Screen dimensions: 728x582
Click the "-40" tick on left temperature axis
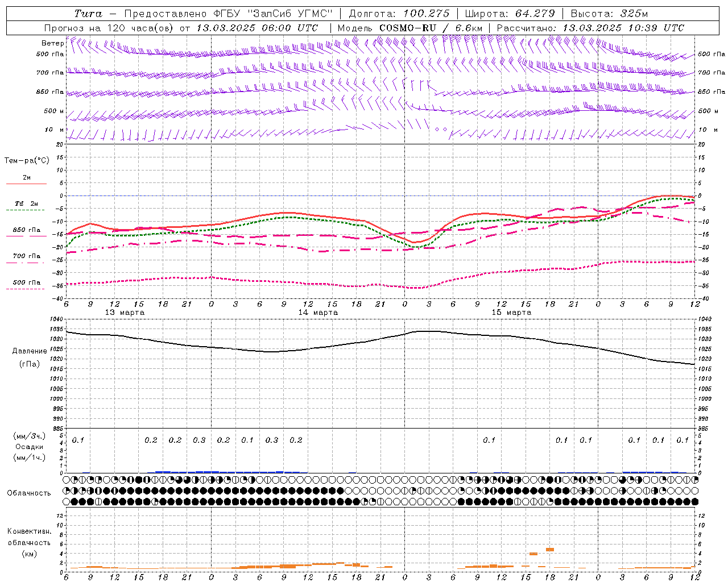tap(59, 298)
